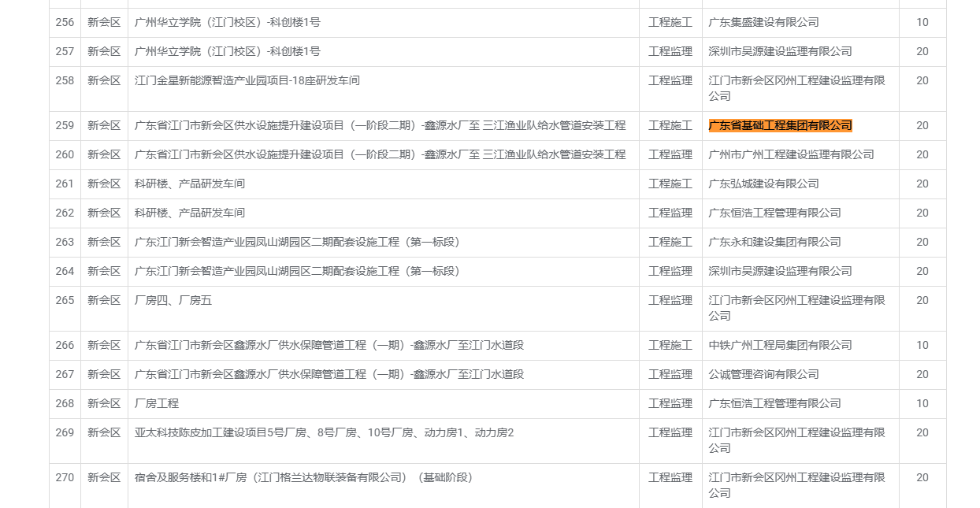Click row number 257 cell
Viewport: 980px width, 508px height.
[x=65, y=51]
